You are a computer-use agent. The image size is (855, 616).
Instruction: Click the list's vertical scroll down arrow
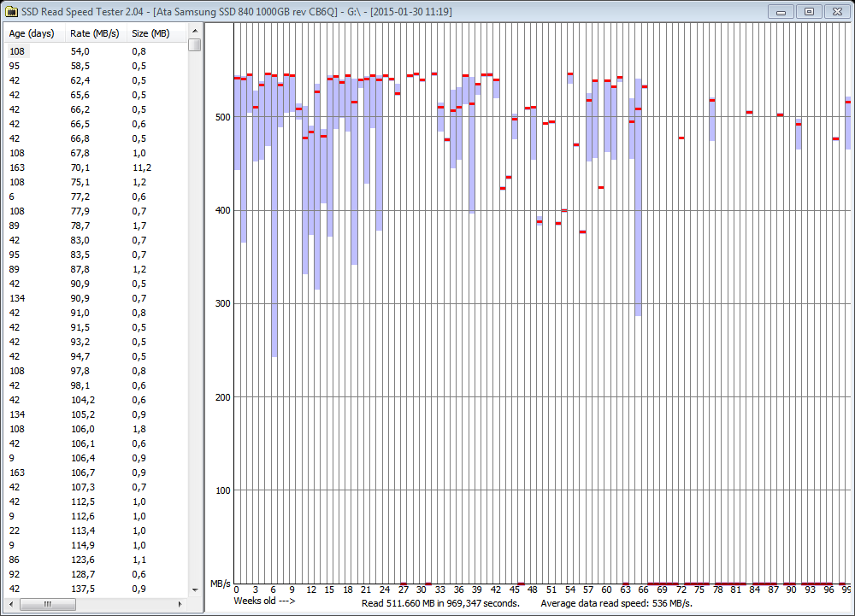click(x=195, y=590)
